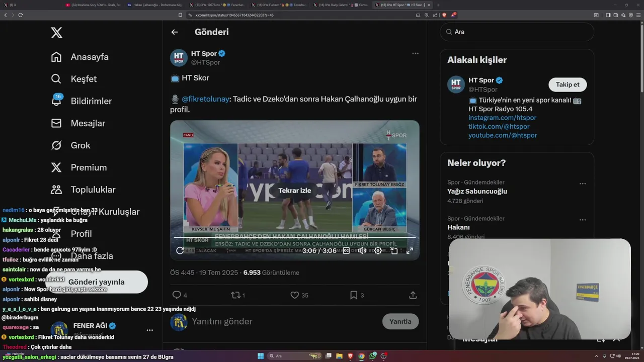644x362 pixels.
Task: Enter video fullscreen mode
Action: pos(410,250)
